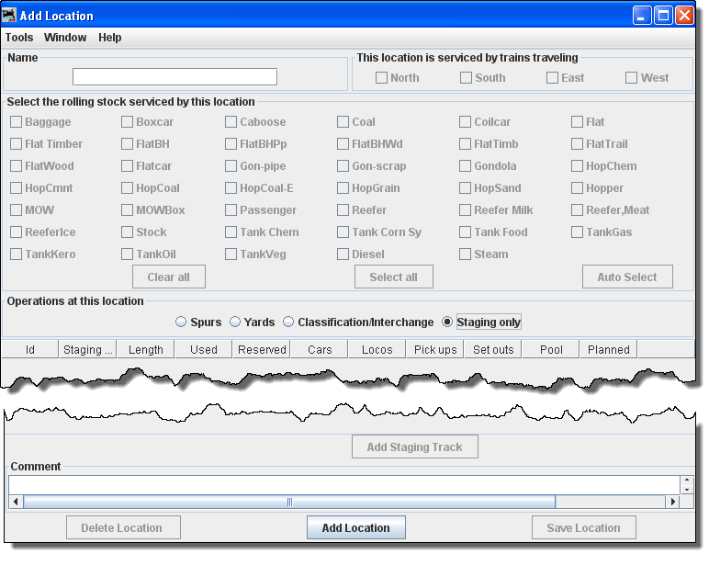Choose the Yards radio option
This screenshot has height=588, width=709.
pos(235,322)
